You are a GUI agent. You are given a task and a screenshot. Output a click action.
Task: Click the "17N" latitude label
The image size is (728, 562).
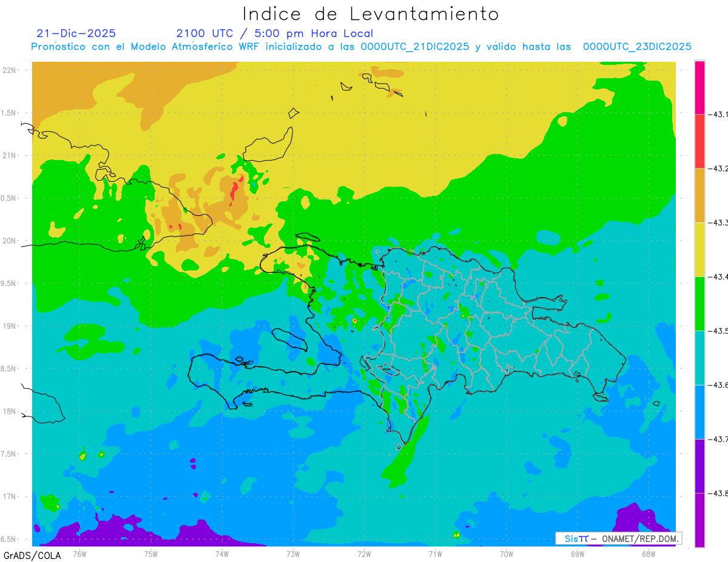click(9, 497)
